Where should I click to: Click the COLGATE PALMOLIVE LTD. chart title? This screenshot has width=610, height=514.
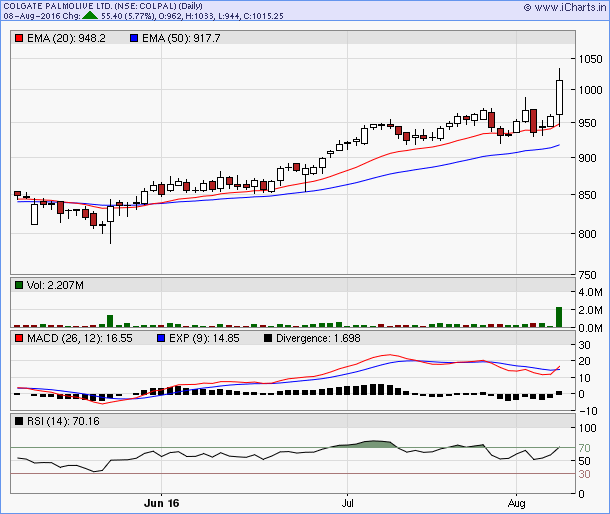(x=103, y=6)
